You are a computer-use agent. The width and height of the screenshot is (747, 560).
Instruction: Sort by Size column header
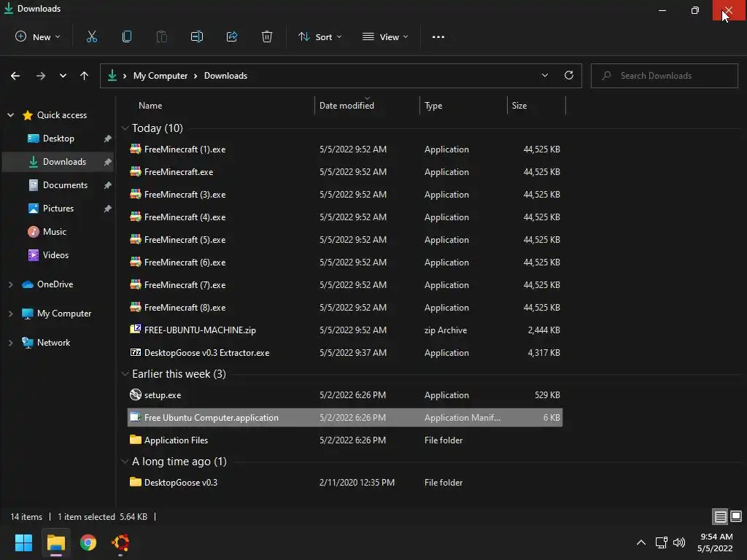point(519,106)
